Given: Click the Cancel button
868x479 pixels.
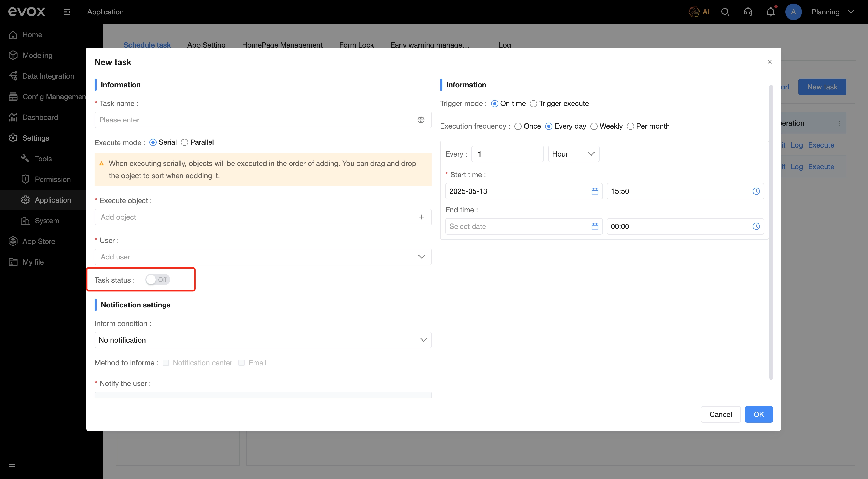Looking at the screenshot, I should pos(720,414).
